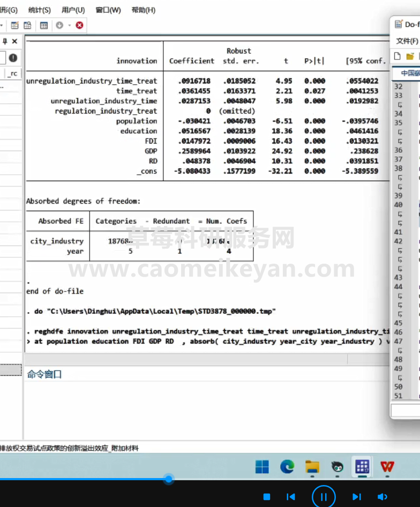Click the volume speaker icon

(x=382, y=497)
